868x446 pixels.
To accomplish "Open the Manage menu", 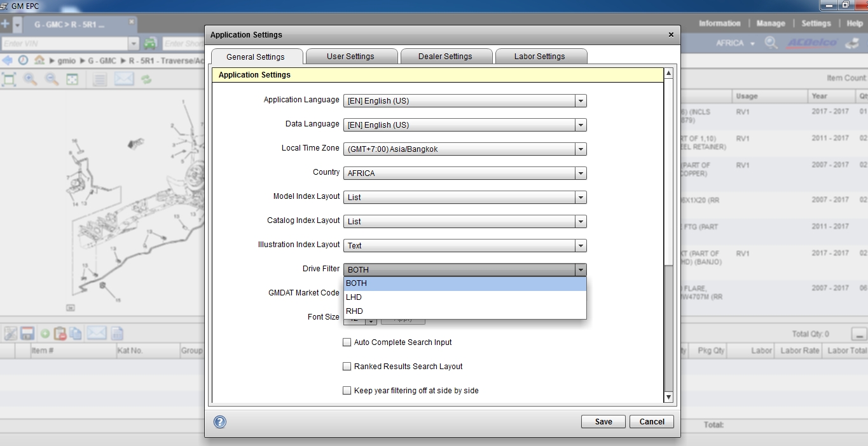I will pyautogui.click(x=771, y=24).
